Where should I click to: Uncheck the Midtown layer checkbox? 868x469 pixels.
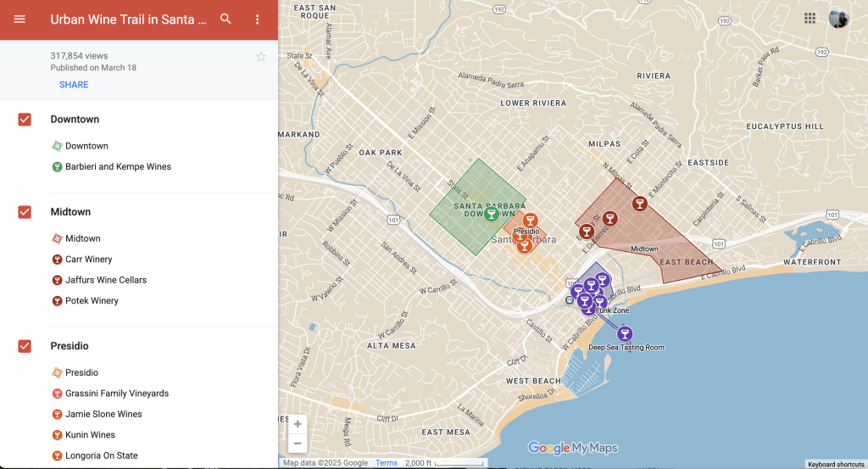tap(25, 212)
